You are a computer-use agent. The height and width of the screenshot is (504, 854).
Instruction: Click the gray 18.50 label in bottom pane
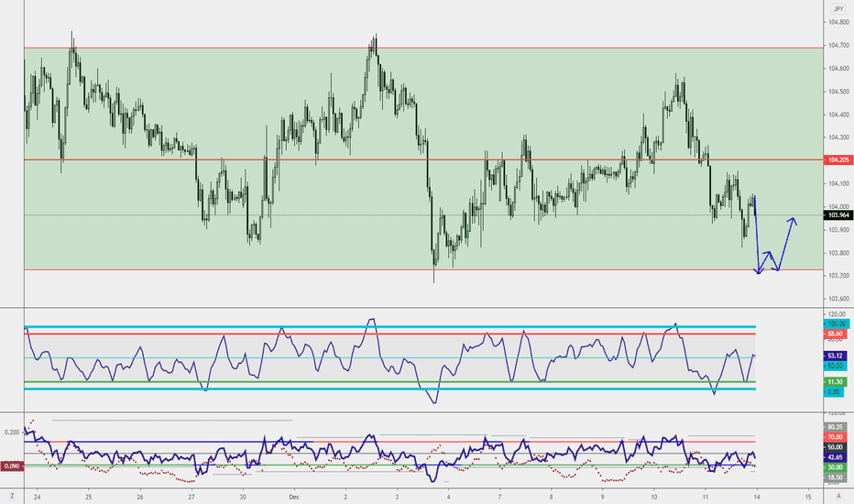[836, 477]
